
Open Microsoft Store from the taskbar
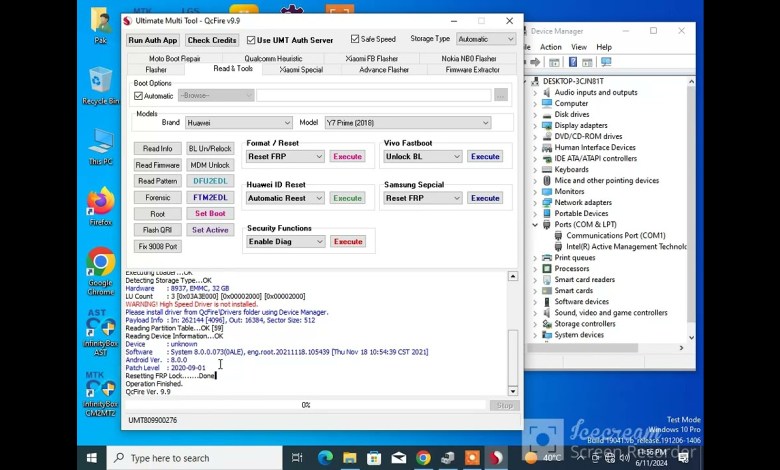[374, 458]
